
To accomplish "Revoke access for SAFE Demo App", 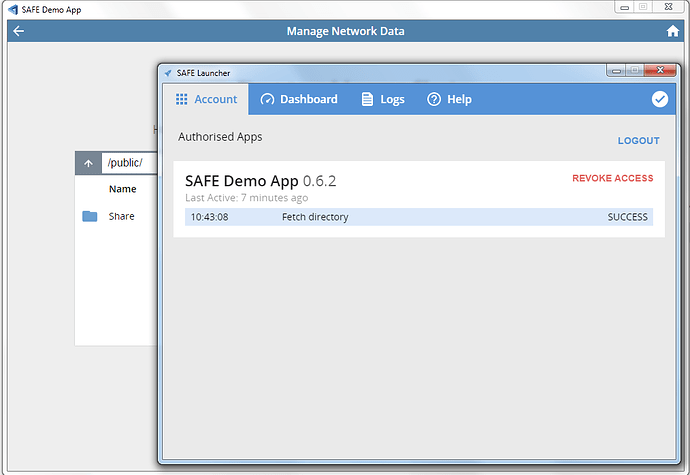I will tap(613, 178).
